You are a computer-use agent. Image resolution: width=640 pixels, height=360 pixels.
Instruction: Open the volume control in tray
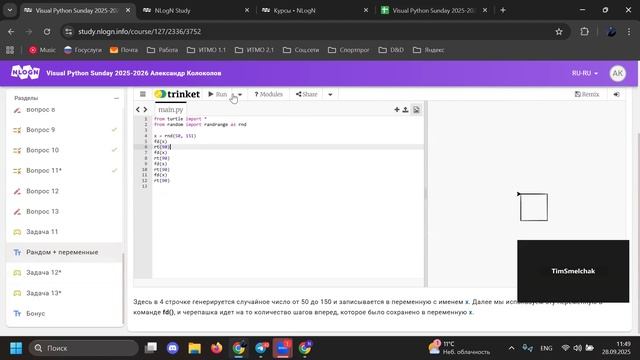click(x=577, y=348)
